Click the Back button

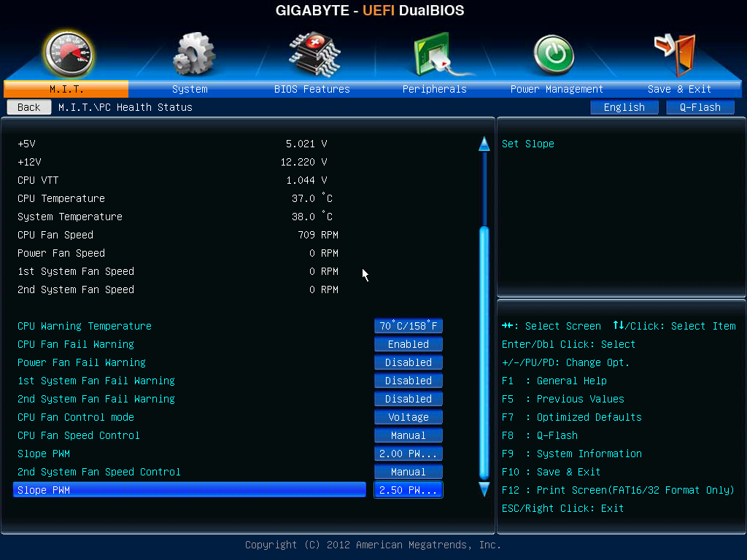pos(29,107)
